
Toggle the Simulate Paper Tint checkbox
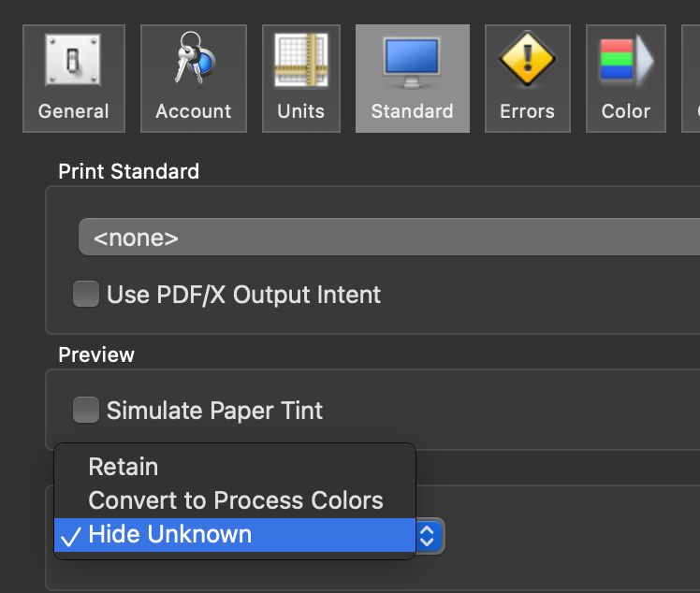[86, 410]
